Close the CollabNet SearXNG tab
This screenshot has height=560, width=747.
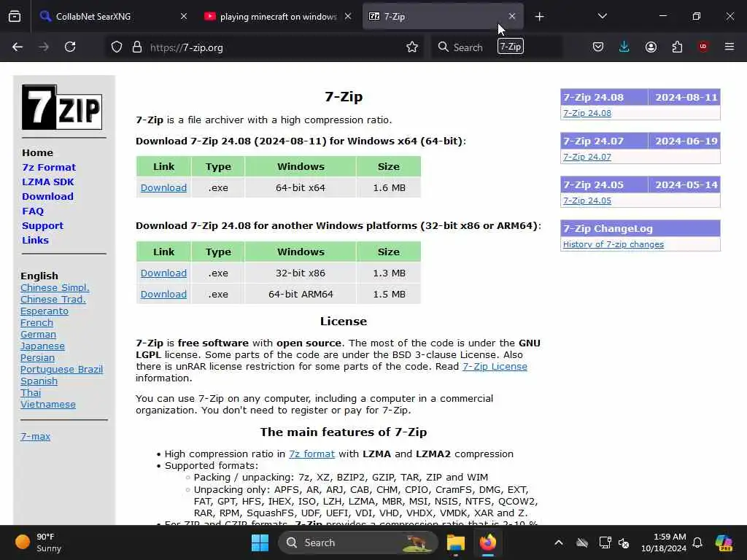(184, 16)
